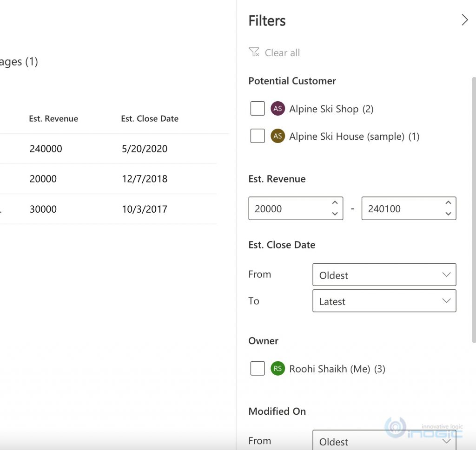Click Roohi Shaikh's green RS avatar
The height and width of the screenshot is (450, 476).
tap(278, 369)
